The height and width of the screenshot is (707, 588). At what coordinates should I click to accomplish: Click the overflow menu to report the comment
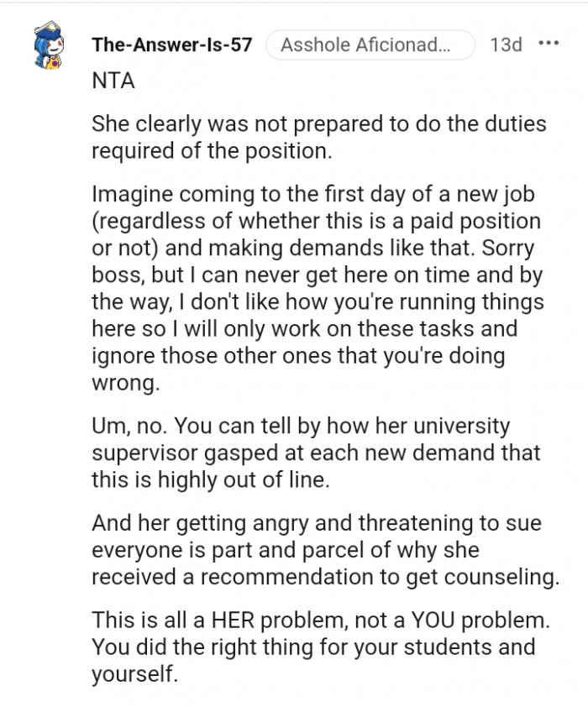point(550,44)
